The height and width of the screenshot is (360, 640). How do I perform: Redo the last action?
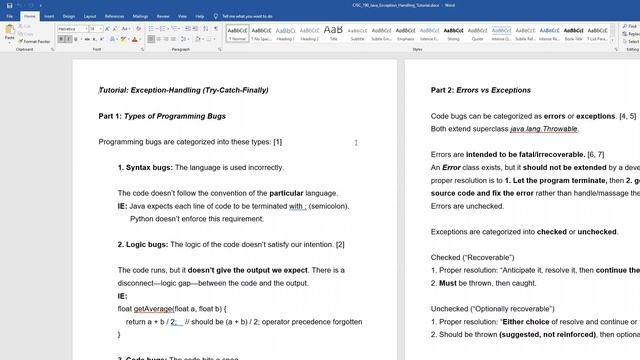coord(31,5)
